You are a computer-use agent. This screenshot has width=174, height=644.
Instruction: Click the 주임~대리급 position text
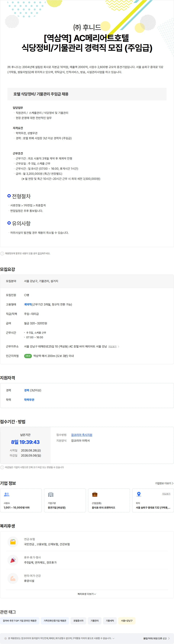(x=31, y=314)
